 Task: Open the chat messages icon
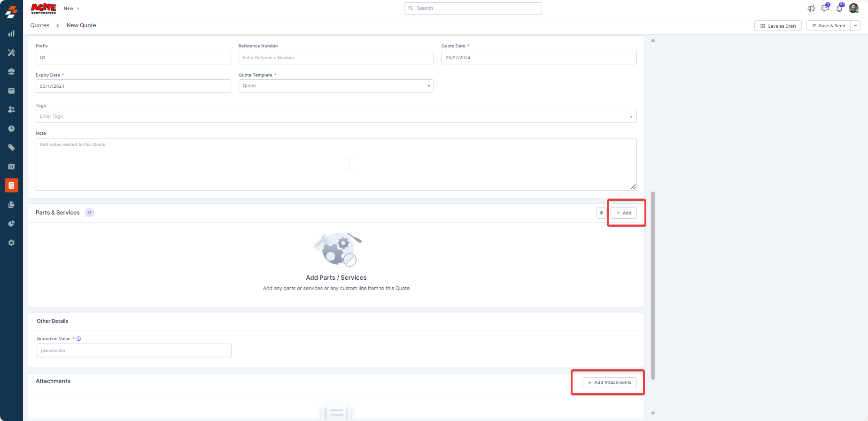[825, 8]
